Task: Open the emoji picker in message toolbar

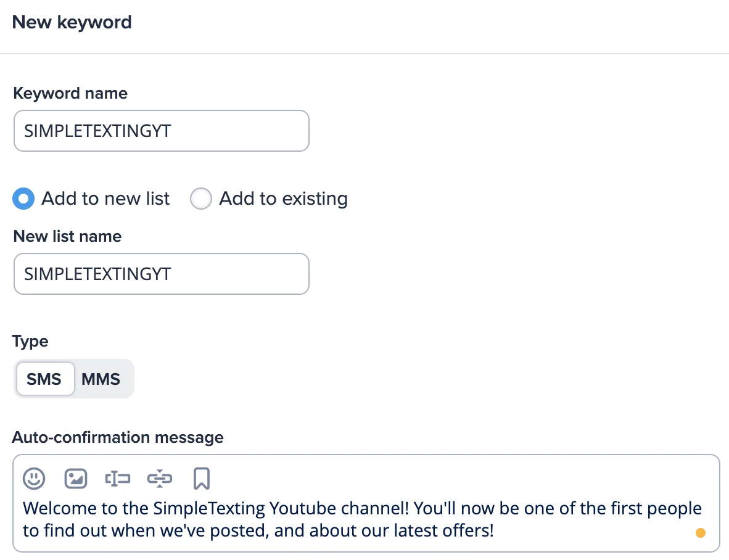Action: 34,478
